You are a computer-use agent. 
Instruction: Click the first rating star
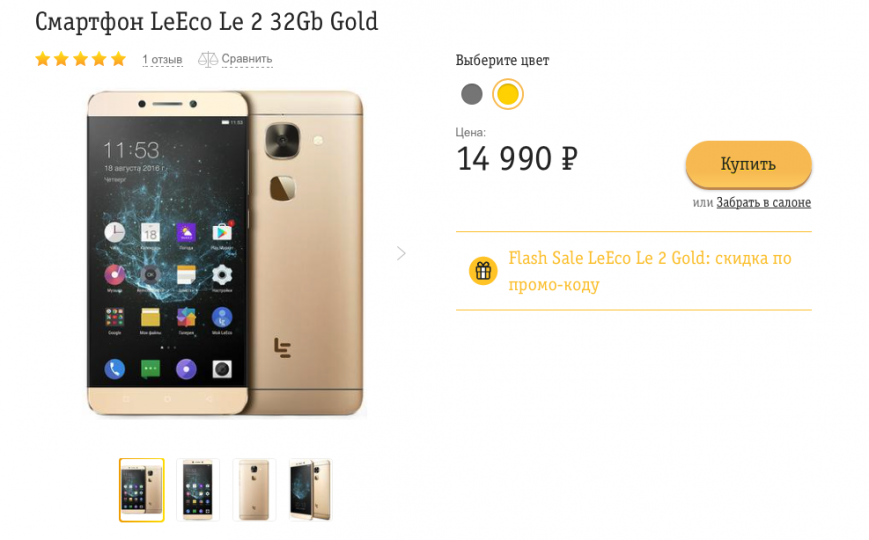(43, 59)
